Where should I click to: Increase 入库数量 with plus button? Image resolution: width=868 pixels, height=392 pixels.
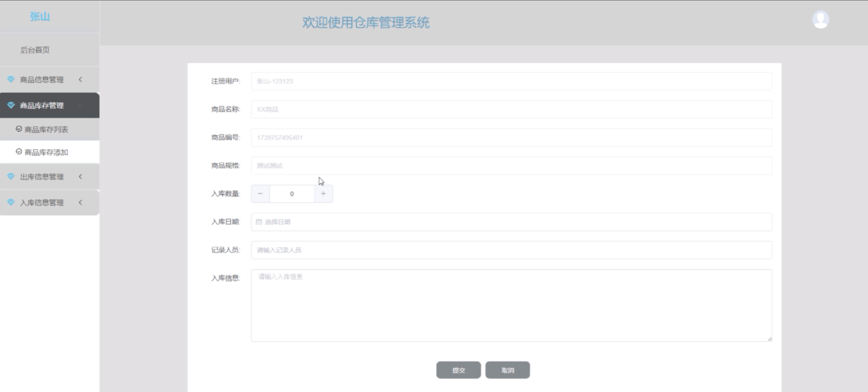pyautogui.click(x=324, y=193)
